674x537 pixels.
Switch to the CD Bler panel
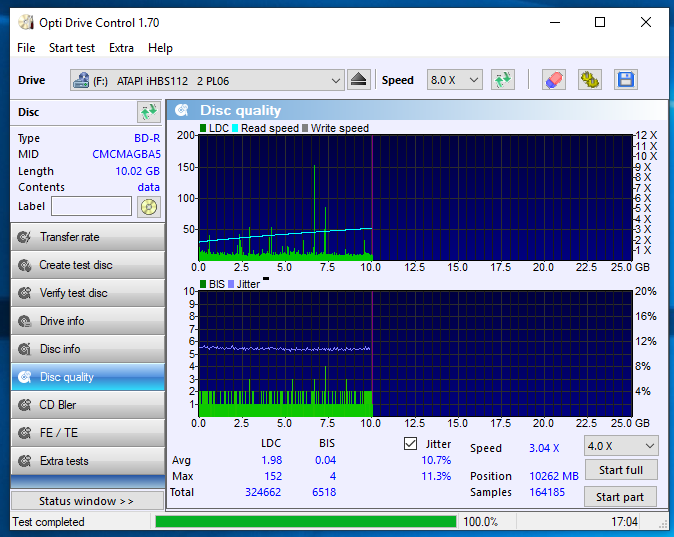88,405
